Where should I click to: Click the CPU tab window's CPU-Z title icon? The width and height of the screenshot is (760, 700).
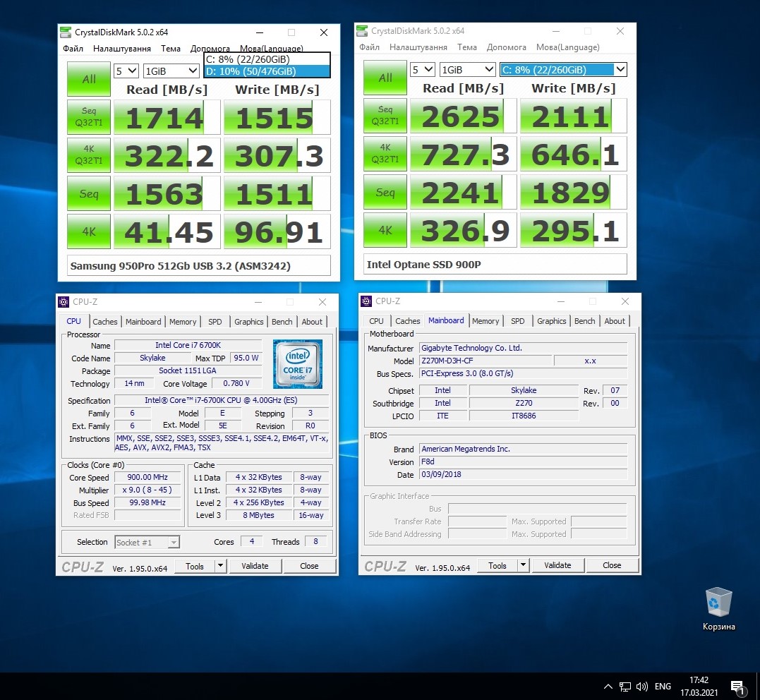(64, 302)
